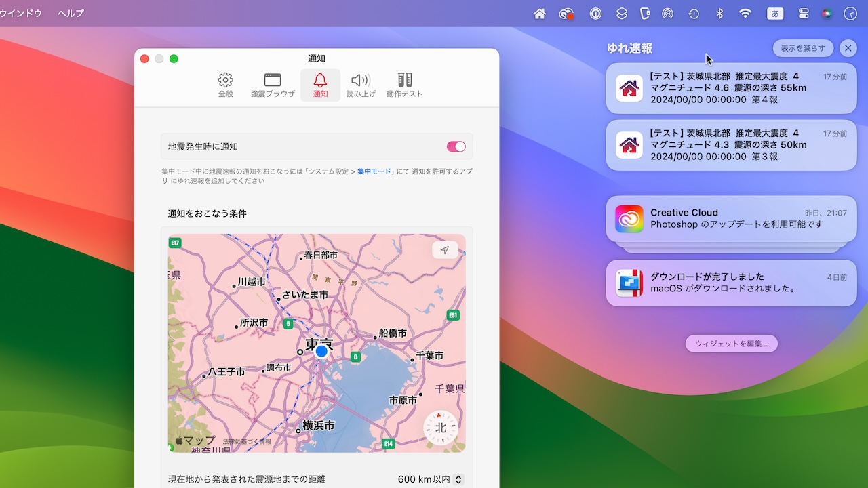This screenshot has height=488, width=868.
Task: Select the 通知 notifications tab
Action: pyautogui.click(x=320, y=85)
